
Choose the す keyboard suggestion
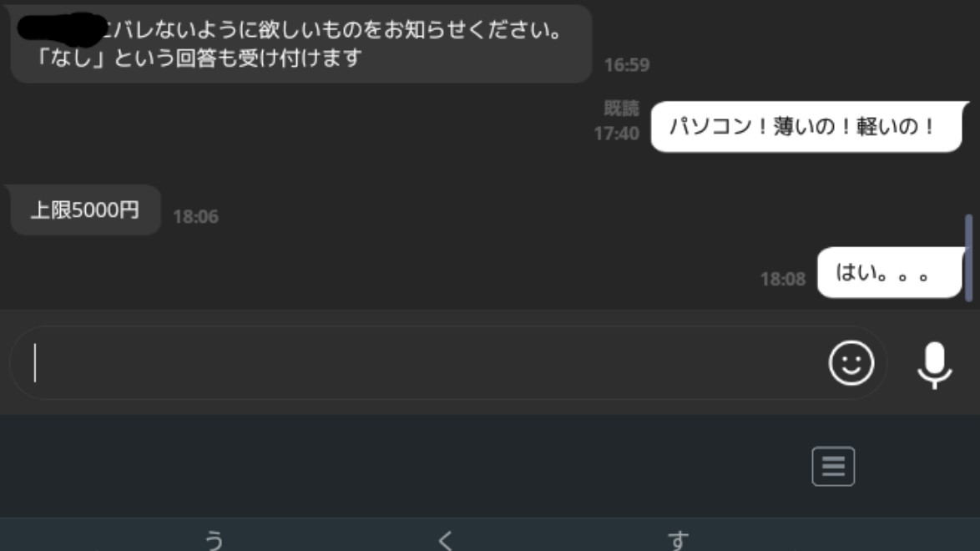pyautogui.click(x=678, y=539)
